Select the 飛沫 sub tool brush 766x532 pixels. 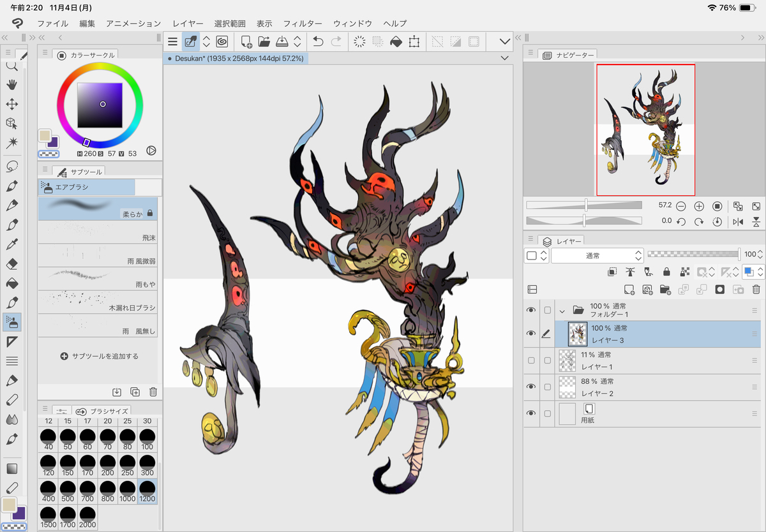tap(98, 232)
